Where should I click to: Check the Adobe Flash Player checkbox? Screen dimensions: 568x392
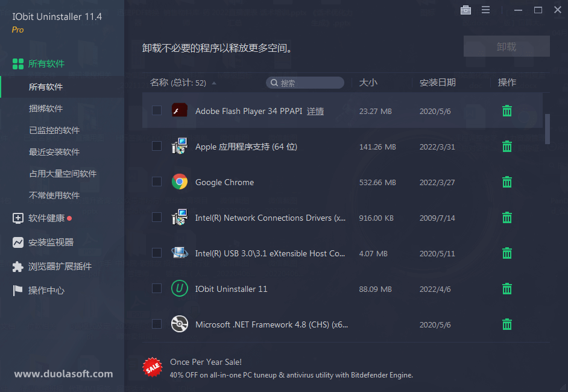(157, 110)
